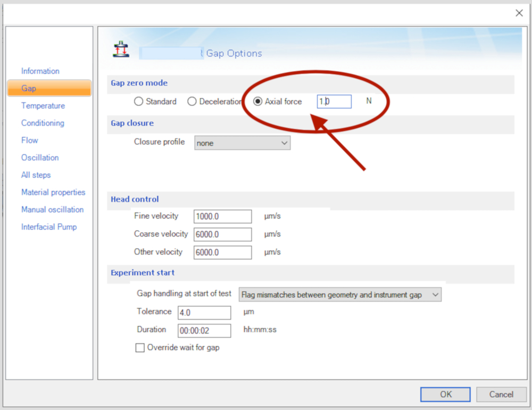Screen dimensions: 532x410
Task: Expand Gap handling at start dropdown
Action: click(340, 295)
